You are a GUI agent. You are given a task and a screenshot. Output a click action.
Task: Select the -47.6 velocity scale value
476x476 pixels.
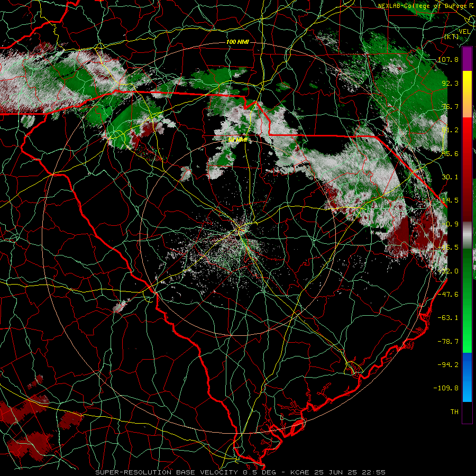448,294
